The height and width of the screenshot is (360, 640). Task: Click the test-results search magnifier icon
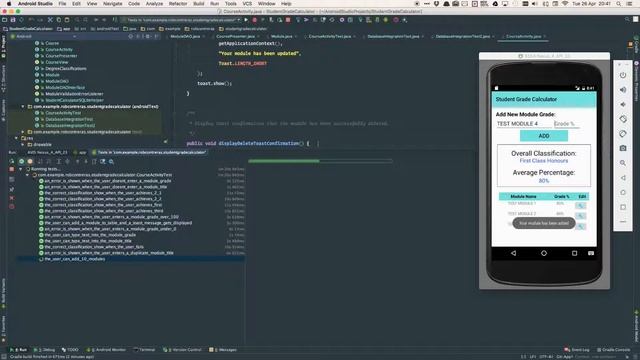pos(111,162)
